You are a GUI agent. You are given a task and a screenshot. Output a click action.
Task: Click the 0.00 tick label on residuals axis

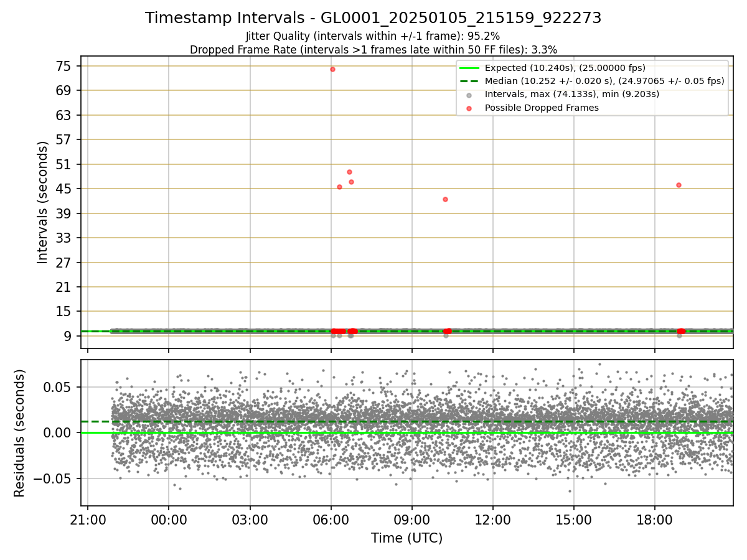59,433
